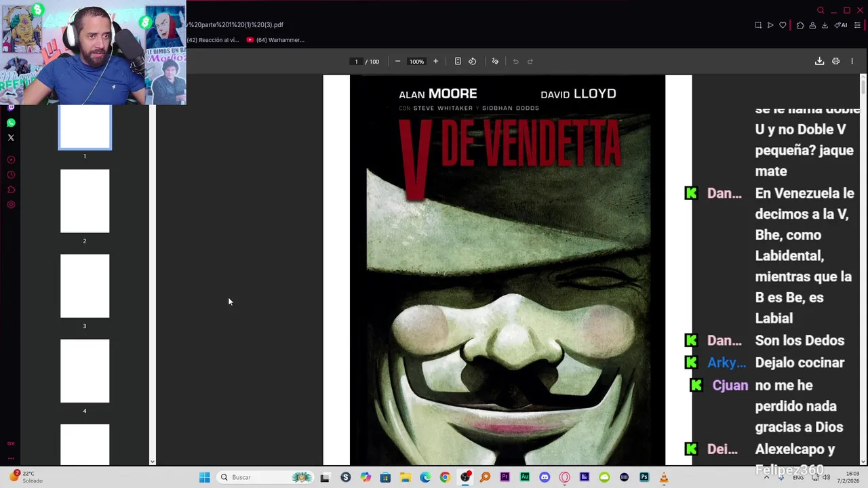Show hidden system tray icons

(766, 477)
